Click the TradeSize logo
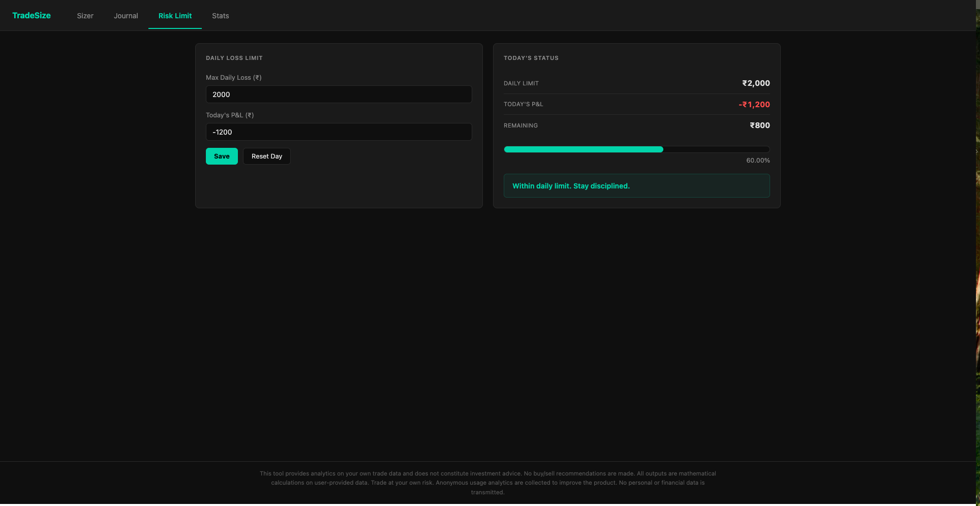Screen dimensions: 980x506 coord(31,15)
